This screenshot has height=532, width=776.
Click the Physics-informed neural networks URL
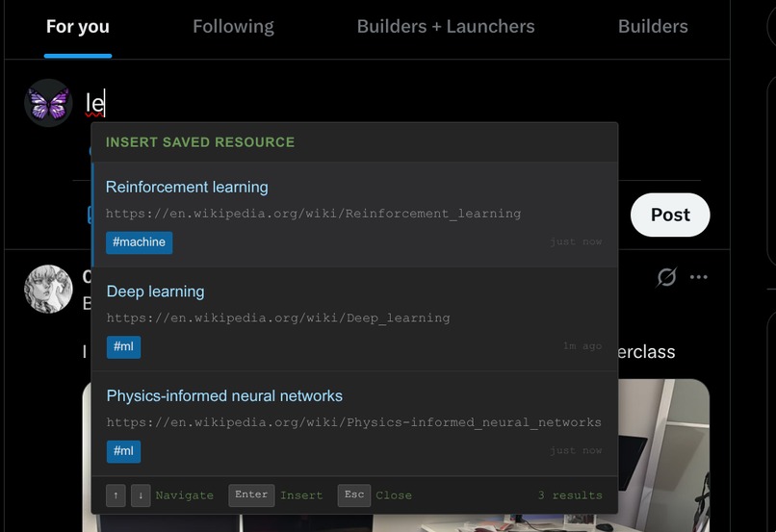(354, 422)
